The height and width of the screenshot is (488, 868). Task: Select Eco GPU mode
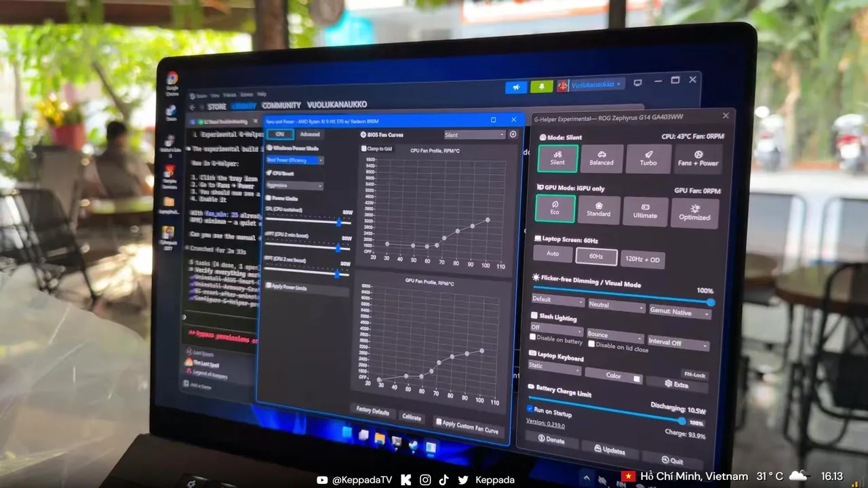click(x=555, y=209)
